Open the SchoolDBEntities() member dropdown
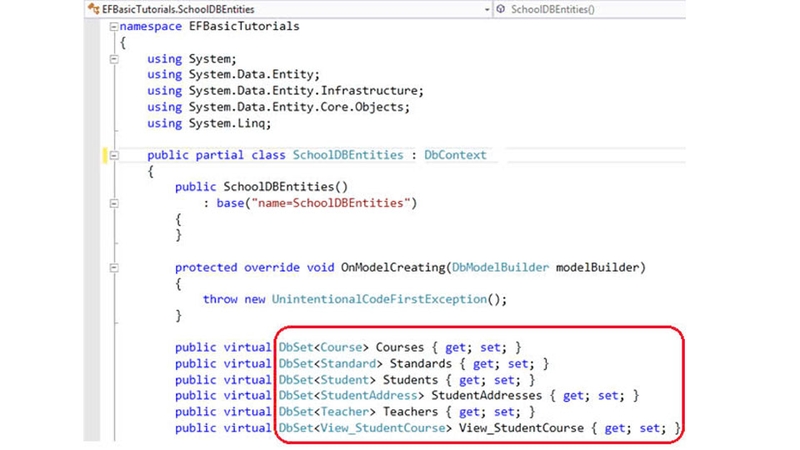Viewport: 800px width, 450px height. (x=590, y=9)
